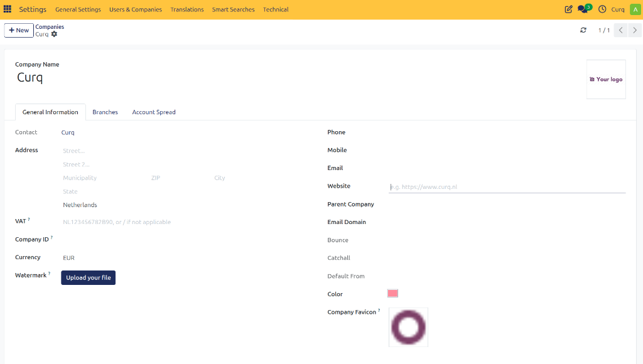Click the Parent Company label
This screenshot has height=364, width=643.
point(350,204)
